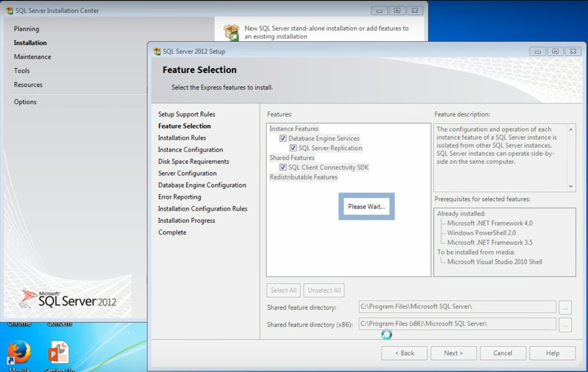Maximize the SQL Server Installation Center window
The image size is (588, 372).
397,11
